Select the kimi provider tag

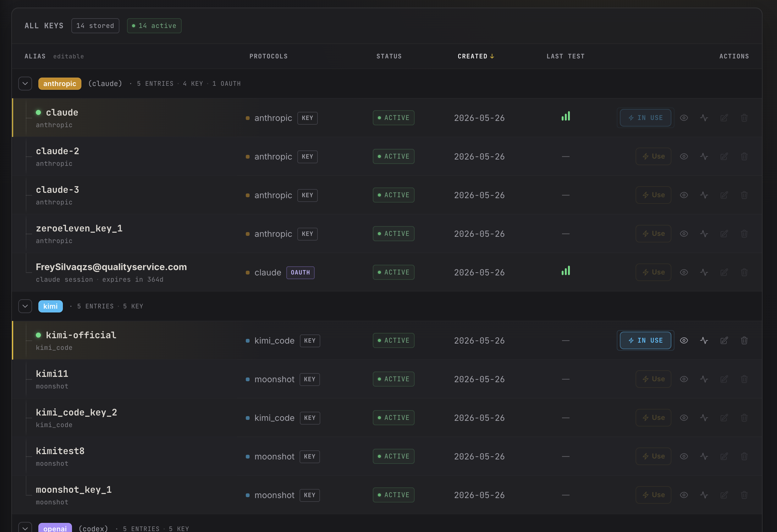coord(51,306)
